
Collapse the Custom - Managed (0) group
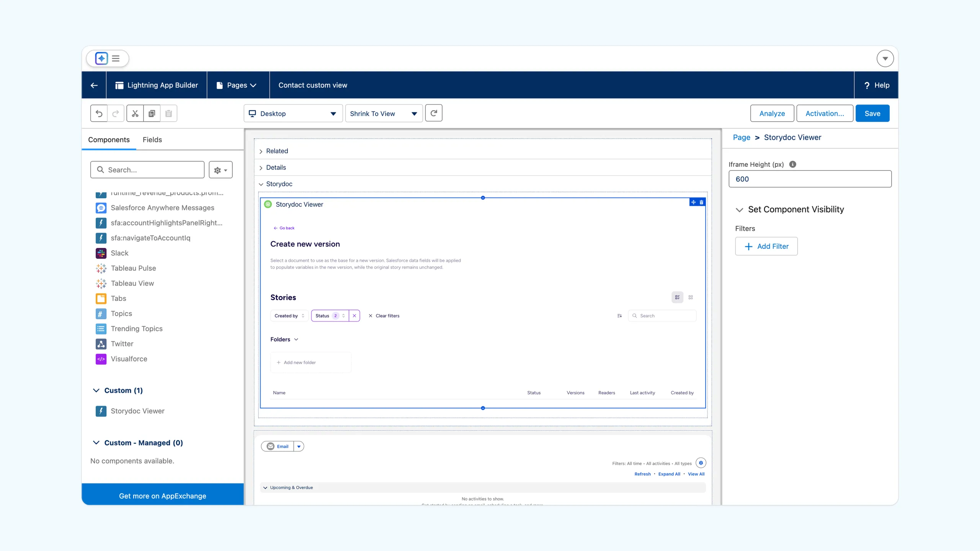tap(96, 443)
